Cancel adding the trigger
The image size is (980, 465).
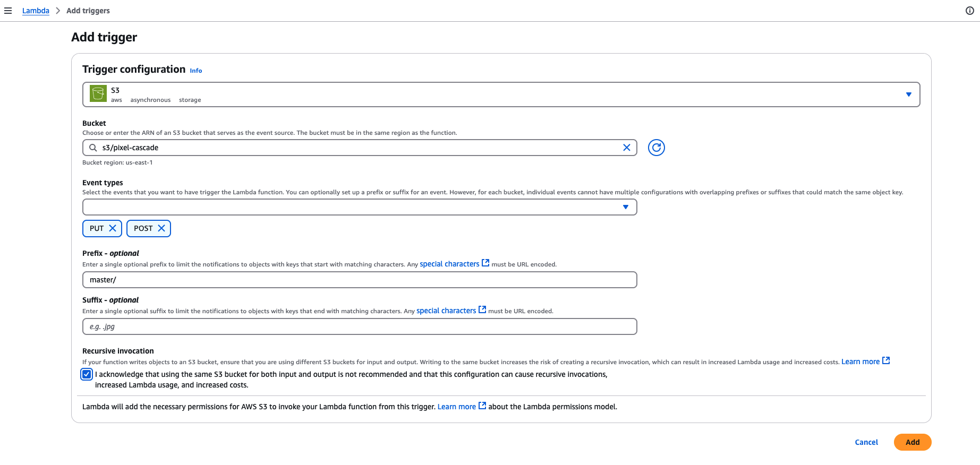point(866,442)
